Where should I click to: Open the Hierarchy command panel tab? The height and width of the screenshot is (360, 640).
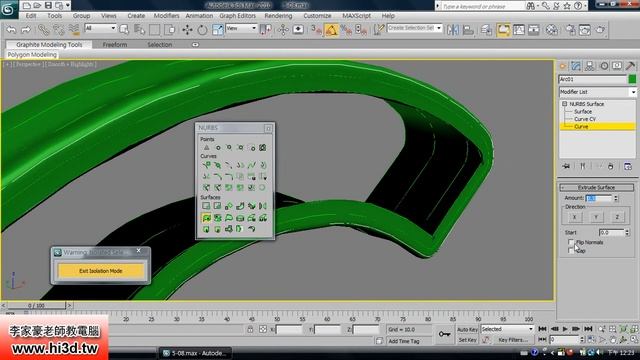click(589, 66)
